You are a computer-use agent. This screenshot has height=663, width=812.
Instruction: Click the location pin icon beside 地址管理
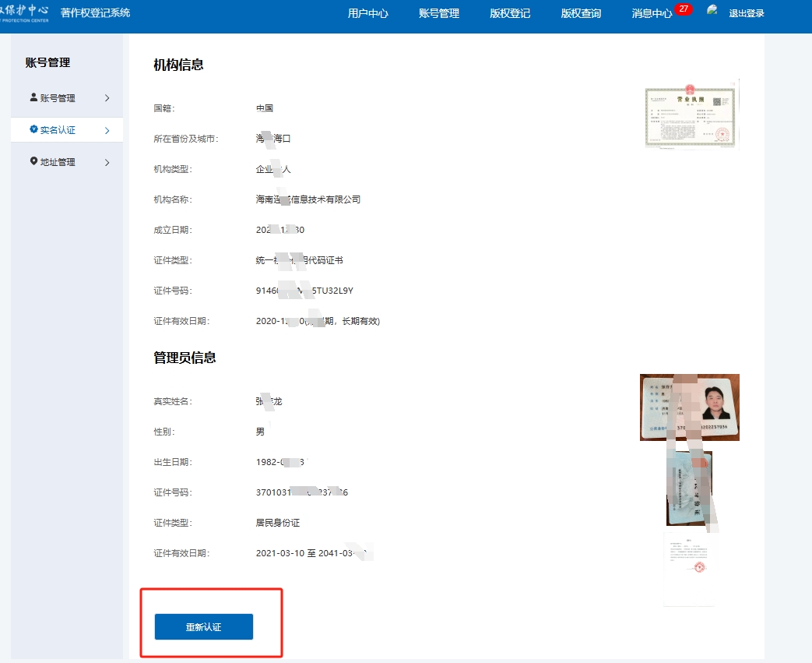pos(33,161)
